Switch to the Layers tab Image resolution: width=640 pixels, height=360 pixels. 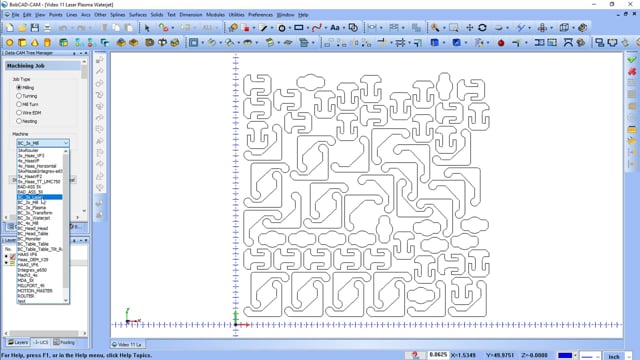click(x=18, y=342)
